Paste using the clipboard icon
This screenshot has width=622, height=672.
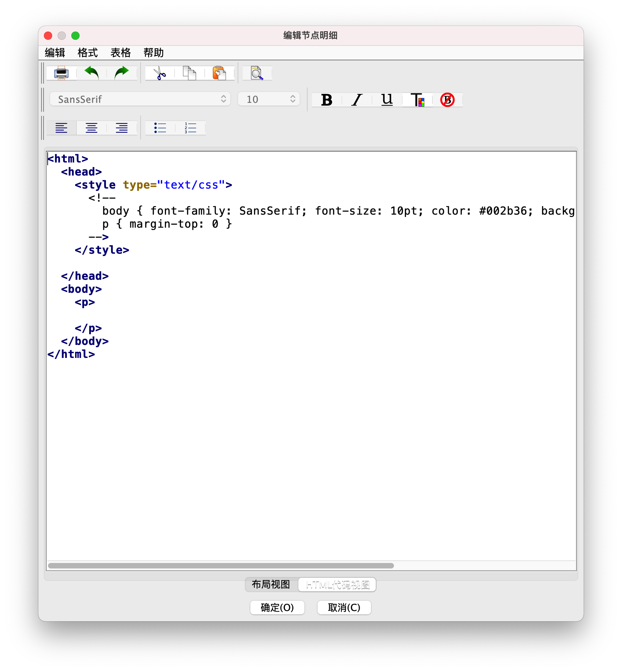tap(219, 73)
